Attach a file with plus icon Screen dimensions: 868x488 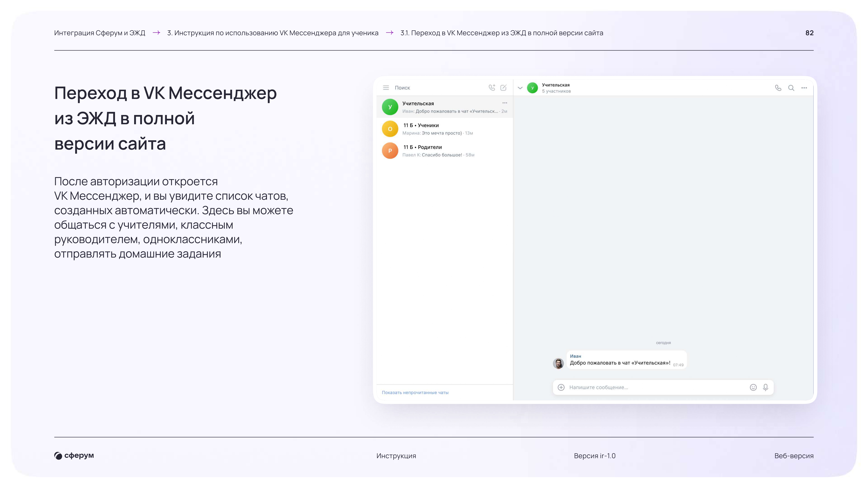(561, 387)
